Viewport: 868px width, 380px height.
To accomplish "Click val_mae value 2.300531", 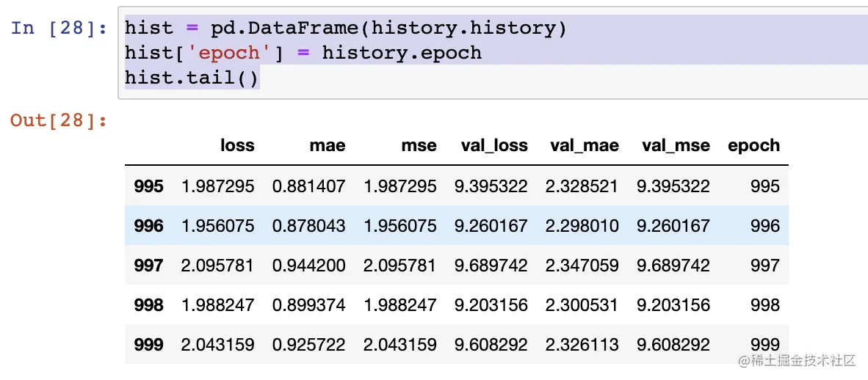I will 582,305.
